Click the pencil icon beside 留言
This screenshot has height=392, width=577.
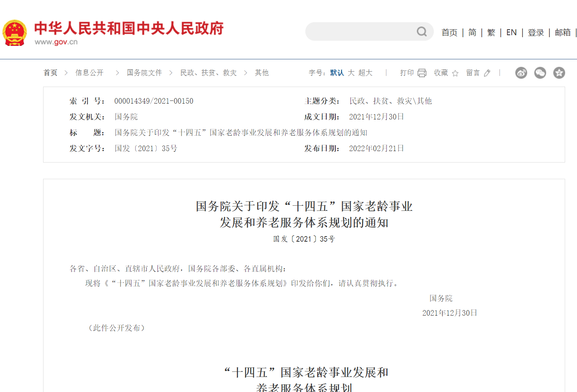tap(487, 73)
